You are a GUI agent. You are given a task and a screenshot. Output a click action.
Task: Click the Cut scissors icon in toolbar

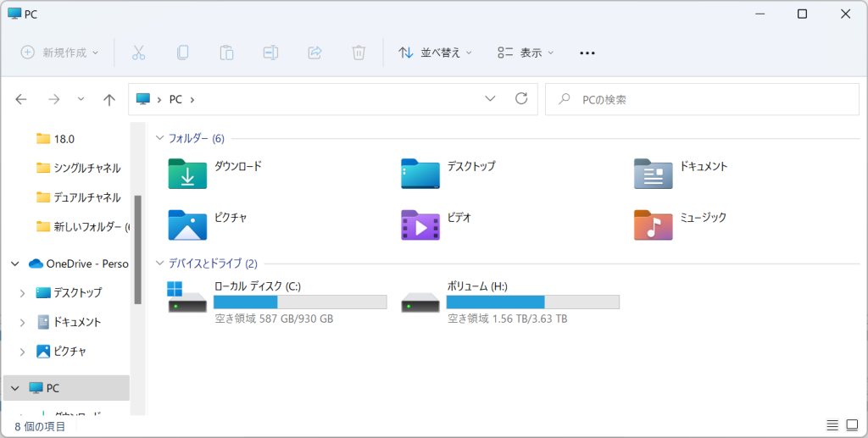point(139,53)
